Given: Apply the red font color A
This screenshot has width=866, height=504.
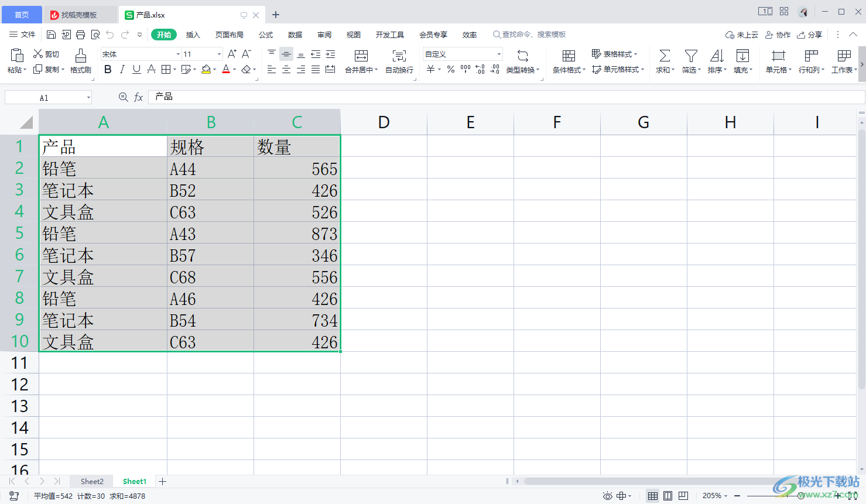Looking at the screenshot, I should click(x=226, y=69).
